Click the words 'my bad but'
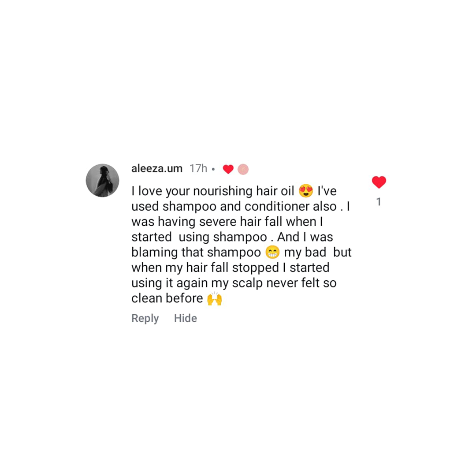Image resolution: width=476 pixels, height=476 pixels. pyautogui.click(x=317, y=252)
